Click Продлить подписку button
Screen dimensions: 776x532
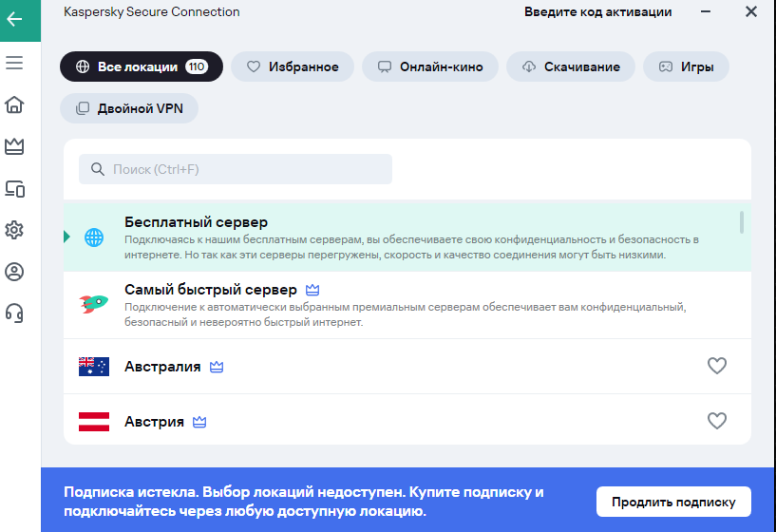(673, 502)
